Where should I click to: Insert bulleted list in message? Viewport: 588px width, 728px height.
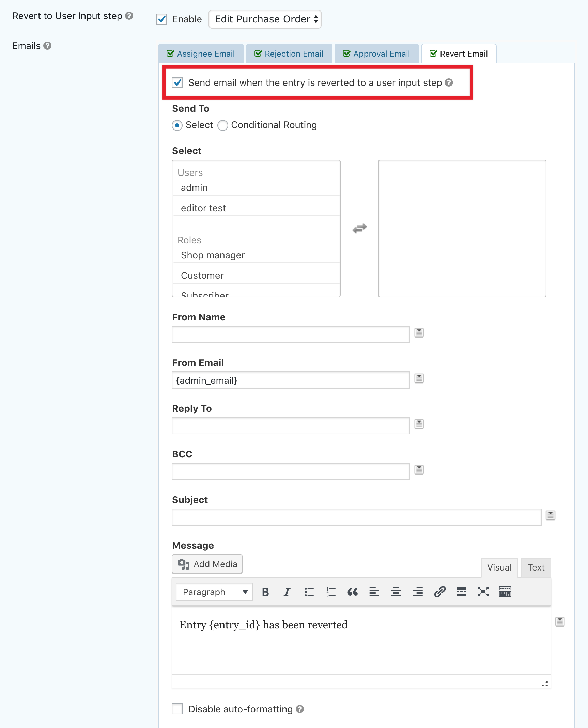point(309,592)
